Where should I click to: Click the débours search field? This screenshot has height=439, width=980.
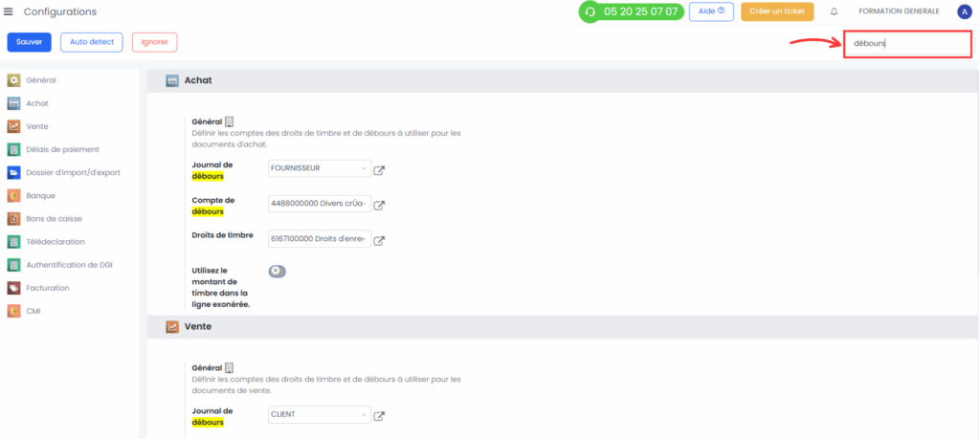point(907,44)
